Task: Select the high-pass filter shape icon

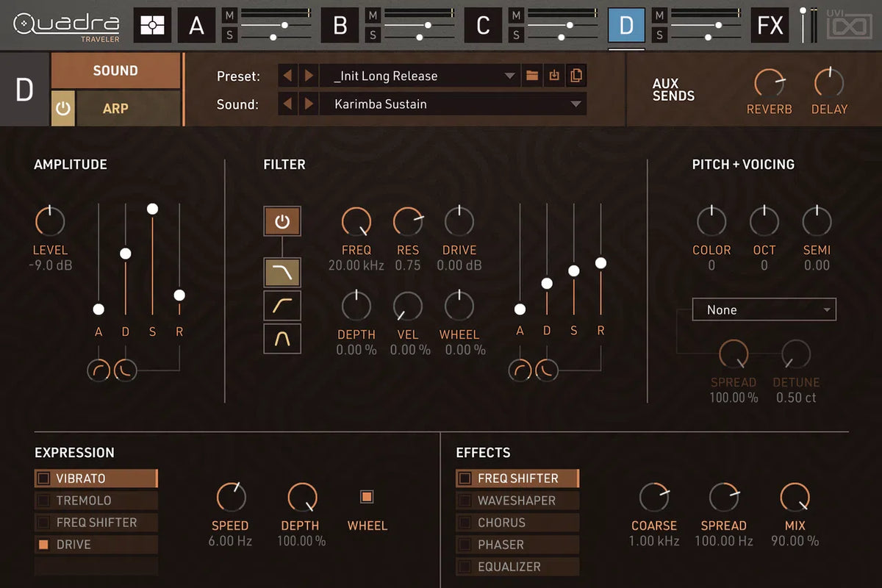Action: 282,305
